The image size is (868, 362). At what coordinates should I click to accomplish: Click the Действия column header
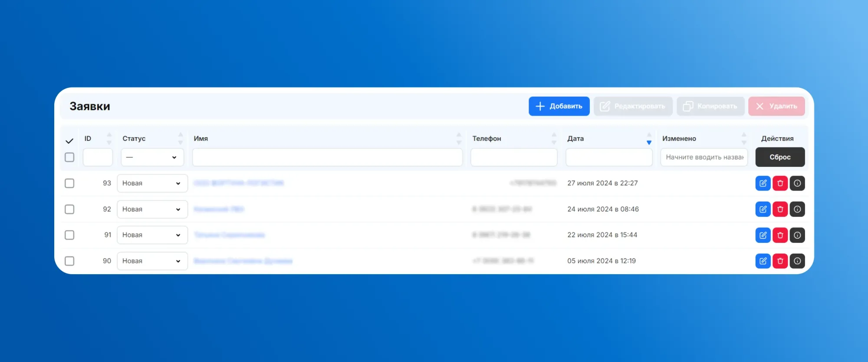click(777, 139)
